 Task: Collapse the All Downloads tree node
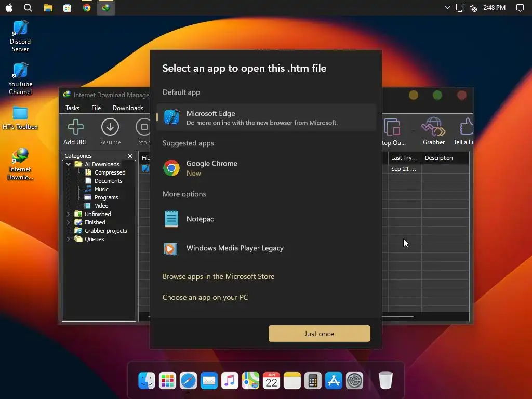68,164
